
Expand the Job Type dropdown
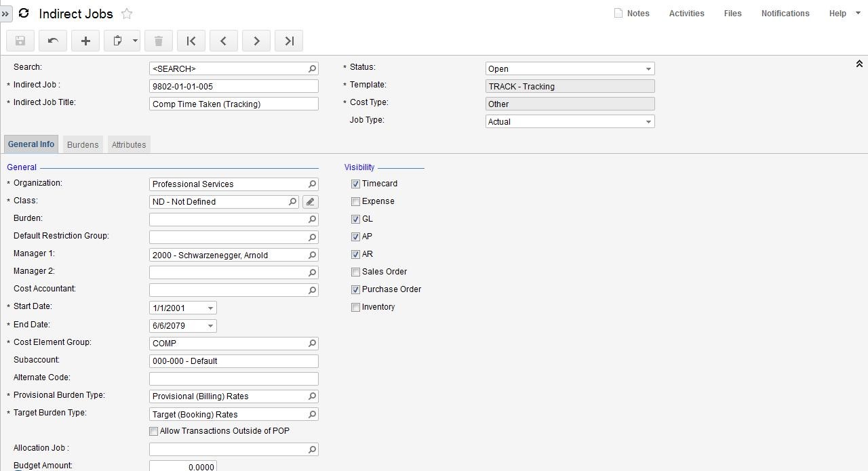tap(648, 122)
